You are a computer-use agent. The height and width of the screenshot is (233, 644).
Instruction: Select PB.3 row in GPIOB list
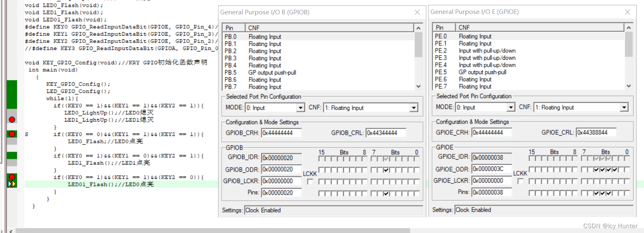(x=319, y=58)
